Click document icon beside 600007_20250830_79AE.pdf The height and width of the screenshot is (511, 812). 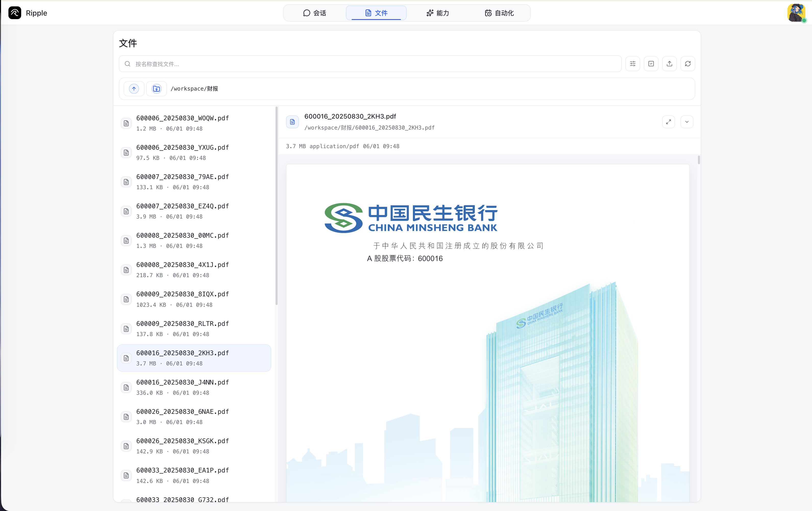pos(126,182)
